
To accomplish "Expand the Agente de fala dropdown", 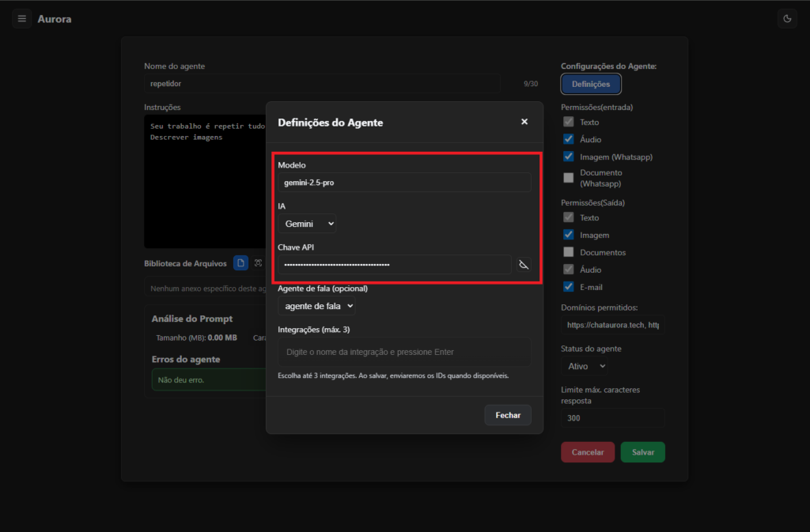I will (x=316, y=306).
